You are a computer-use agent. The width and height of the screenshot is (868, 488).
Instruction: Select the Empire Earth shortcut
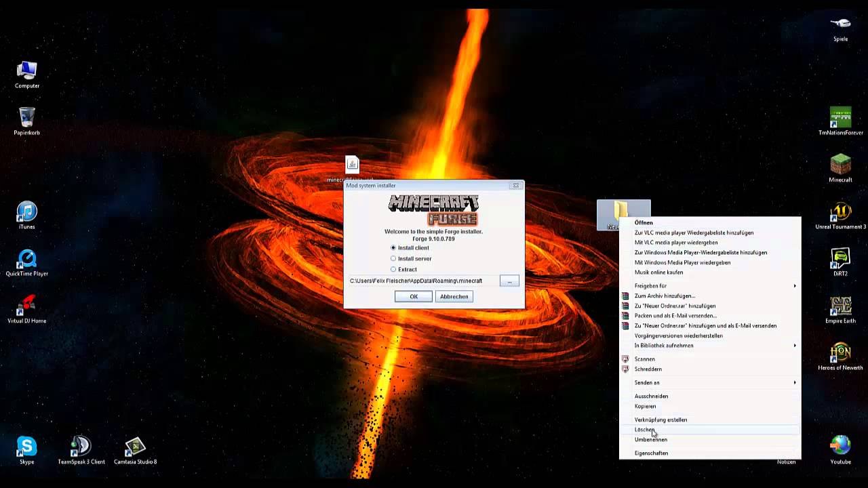pyautogui.click(x=841, y=310)
